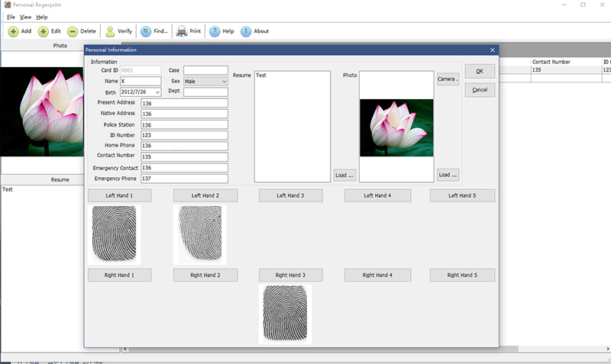Click the Edit toolbar icon
Viewport: 611px width, 364px height.
(x=44, y=31)
